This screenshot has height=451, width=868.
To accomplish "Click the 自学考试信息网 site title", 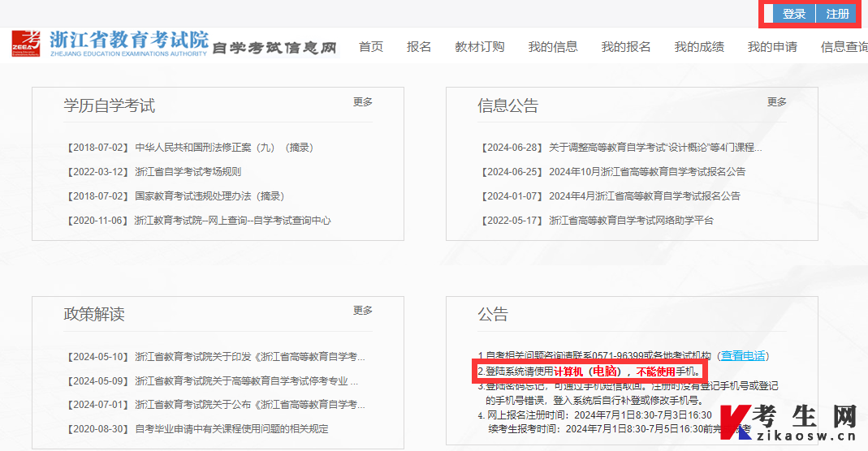I will 274,48.
